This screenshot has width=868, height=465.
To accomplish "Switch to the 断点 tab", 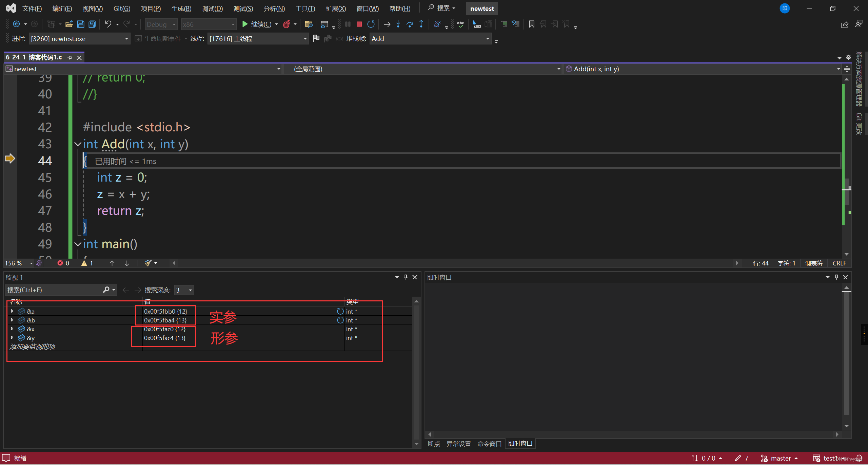I will click(434, 444).
